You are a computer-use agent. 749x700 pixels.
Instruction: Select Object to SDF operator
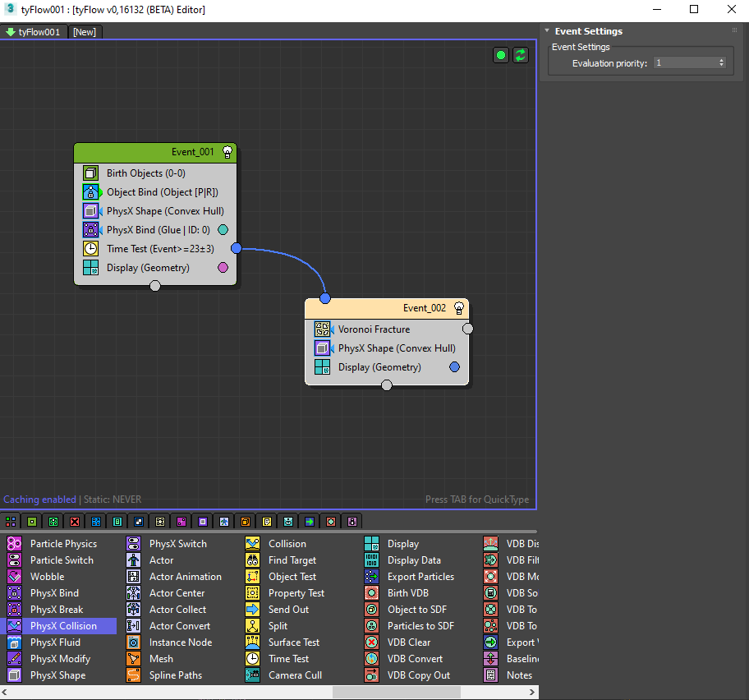(417, 610)
